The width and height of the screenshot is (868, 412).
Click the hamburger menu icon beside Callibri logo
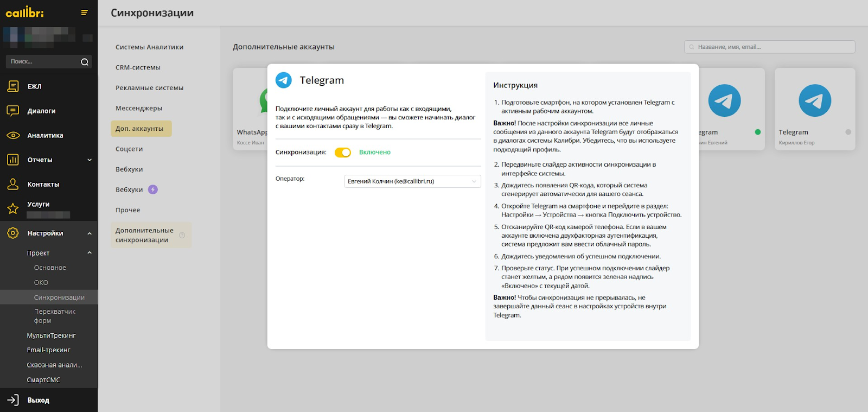[84, 12]
